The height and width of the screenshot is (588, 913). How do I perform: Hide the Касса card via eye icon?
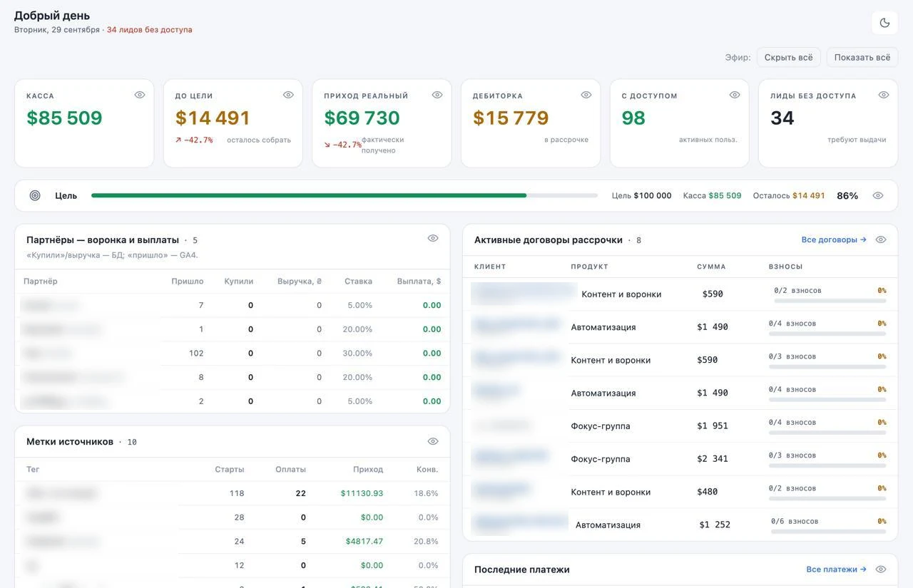coord(140,95)
